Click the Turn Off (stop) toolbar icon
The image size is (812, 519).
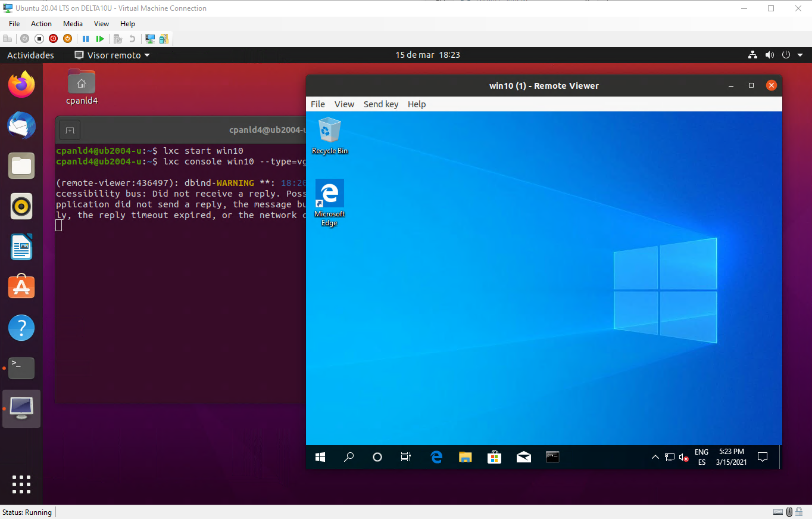[39, 39]
